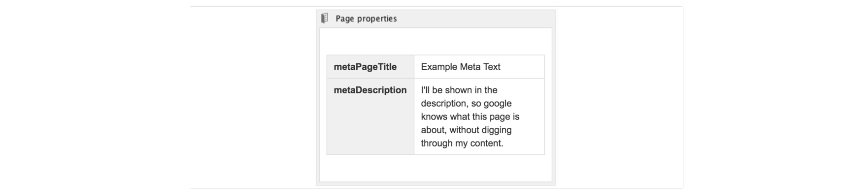The width and height of the screenshot is (868, 193).
Task: Click blank editor area left of the macro
Action: point(252,96)
